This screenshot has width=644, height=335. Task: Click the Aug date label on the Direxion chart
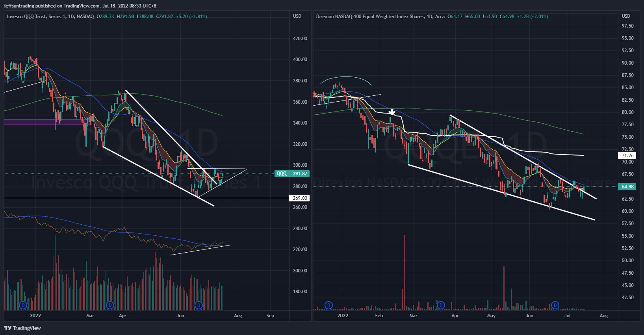(x=604, y=316)
